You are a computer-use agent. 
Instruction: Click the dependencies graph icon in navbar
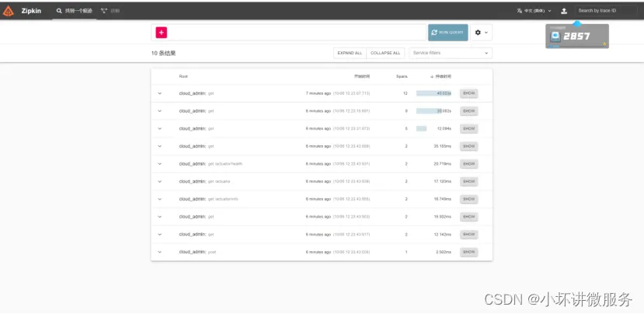(104, 11)
